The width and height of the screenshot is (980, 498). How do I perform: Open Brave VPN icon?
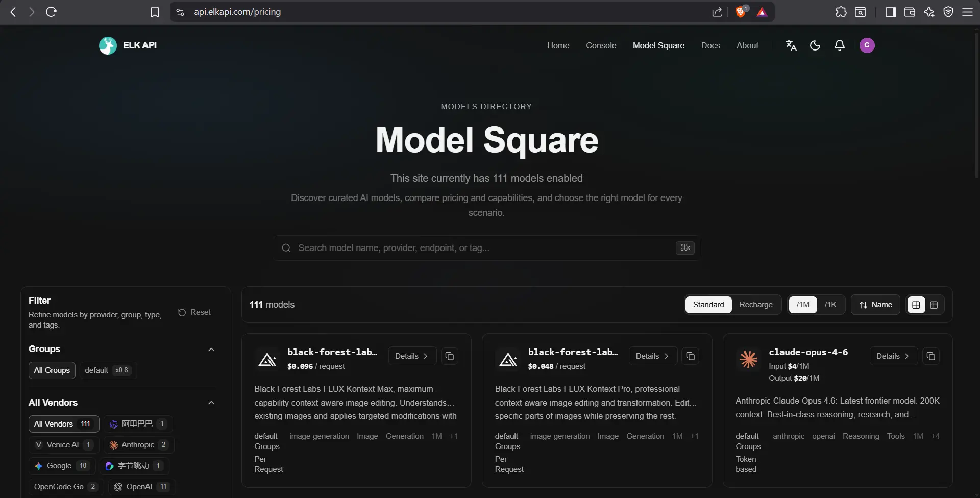[948, 12]
